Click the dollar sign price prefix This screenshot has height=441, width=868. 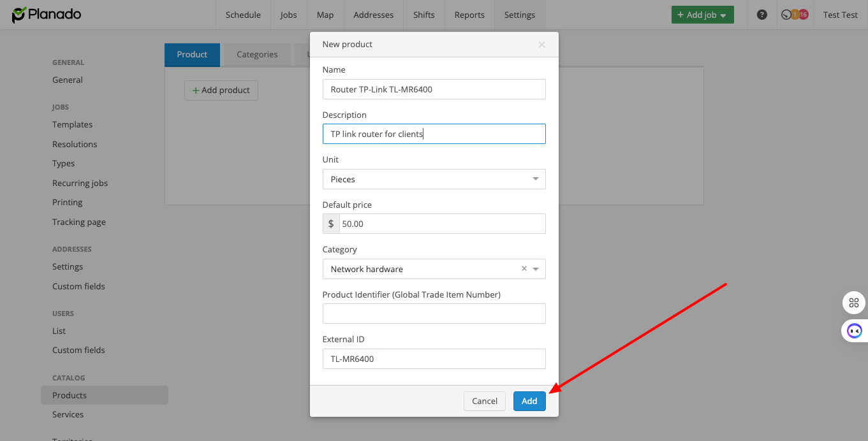331,224
